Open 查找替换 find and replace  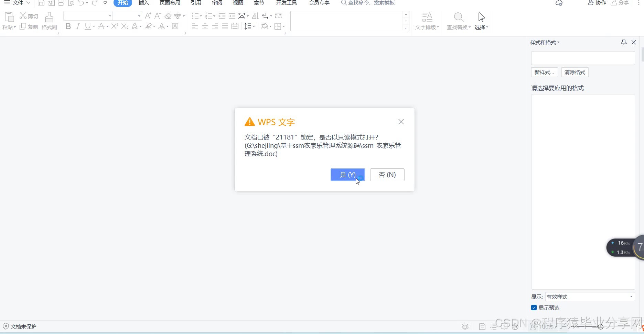(x=459, y=21)
